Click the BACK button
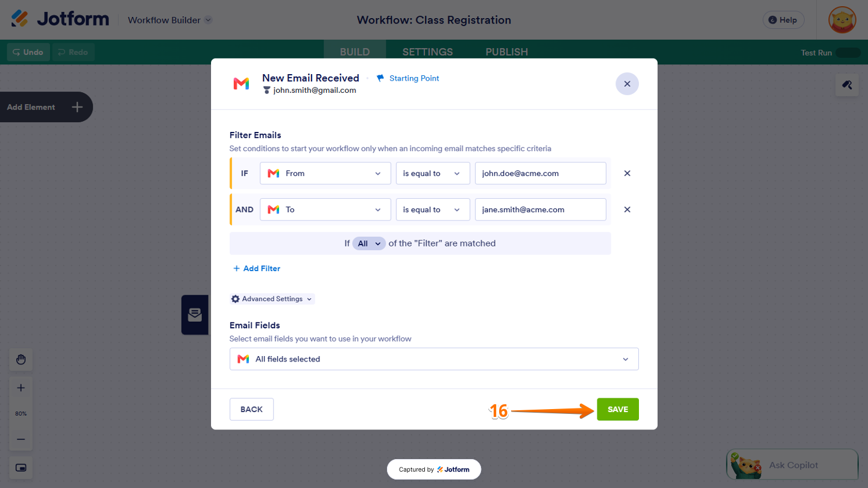868x488 pixels. (251, 410)
